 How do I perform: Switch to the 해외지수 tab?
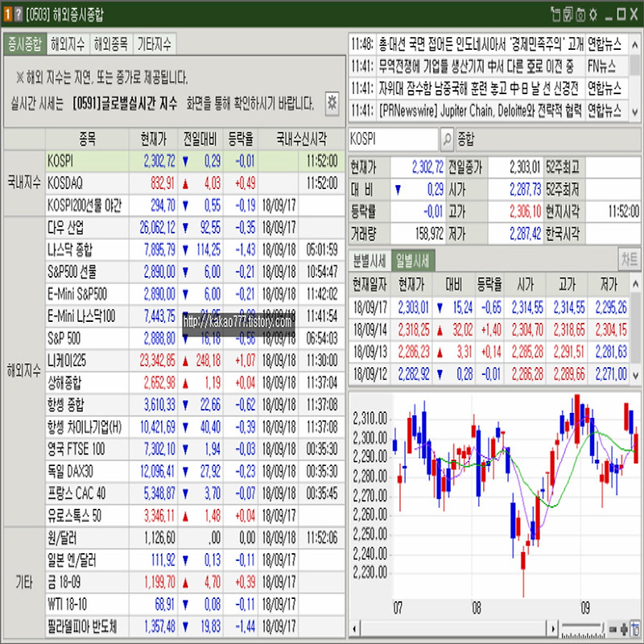click(67, 44)
